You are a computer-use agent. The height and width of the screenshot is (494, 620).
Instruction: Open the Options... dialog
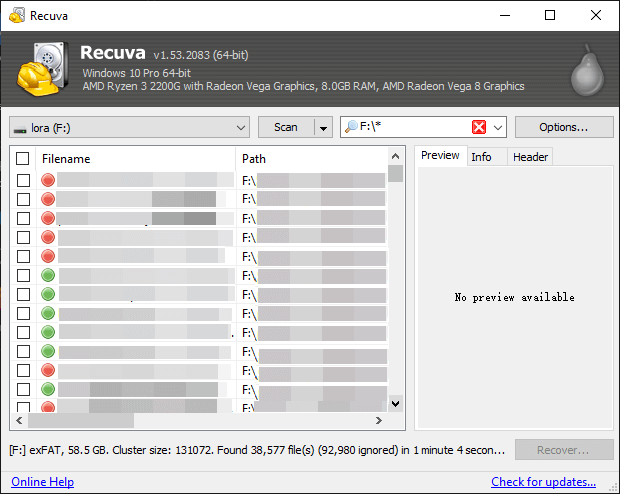pos(564,127)
